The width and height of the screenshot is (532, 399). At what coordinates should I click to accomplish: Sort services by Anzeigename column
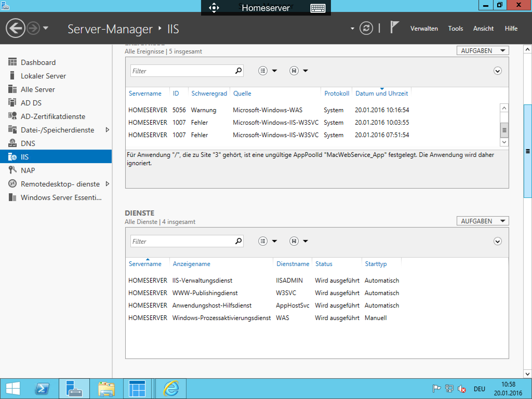pyautogui.click(x=191, y=264)
